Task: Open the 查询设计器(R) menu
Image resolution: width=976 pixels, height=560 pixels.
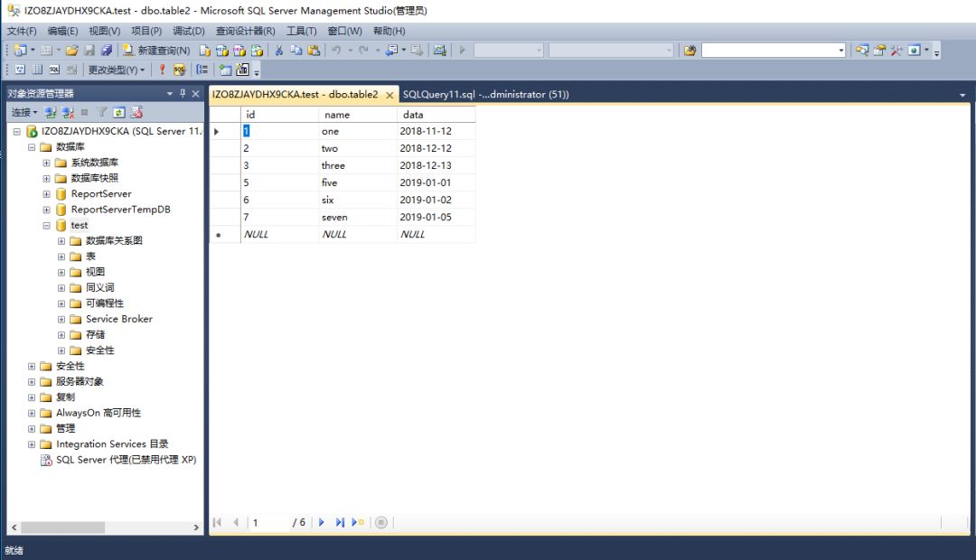Action: [x=245, y=31]
